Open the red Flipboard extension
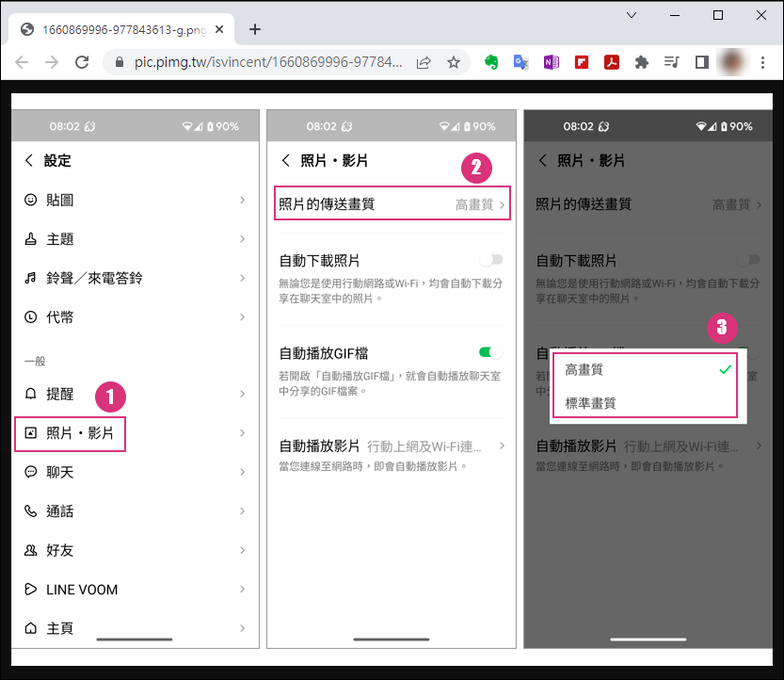The width and height of the screenshot is (784, 680). click(582, 62)
